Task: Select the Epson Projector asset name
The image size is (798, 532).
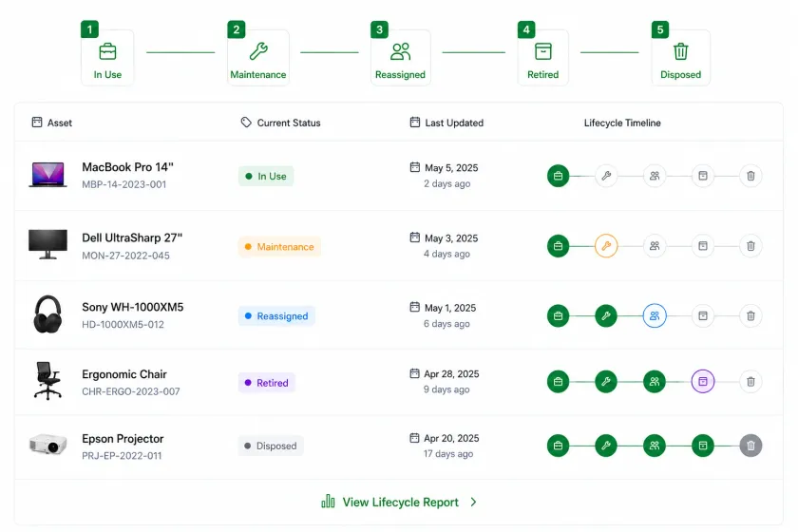Action: 123,438
